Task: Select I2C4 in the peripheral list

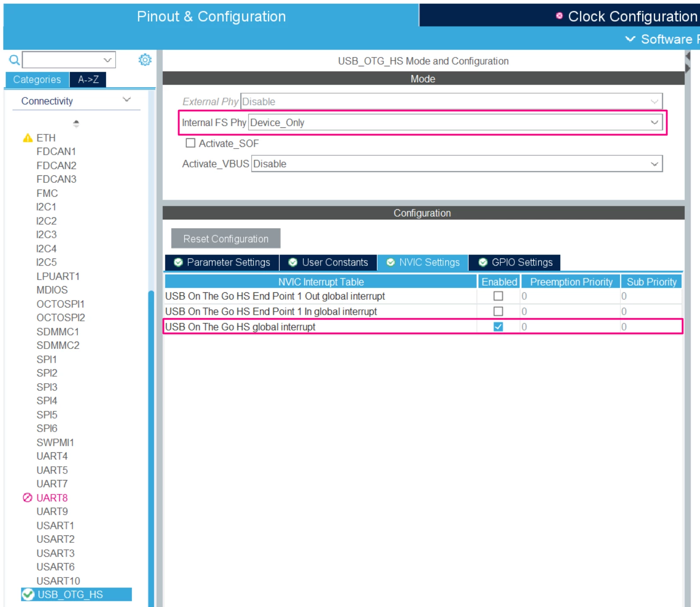Action: point(46,249)
